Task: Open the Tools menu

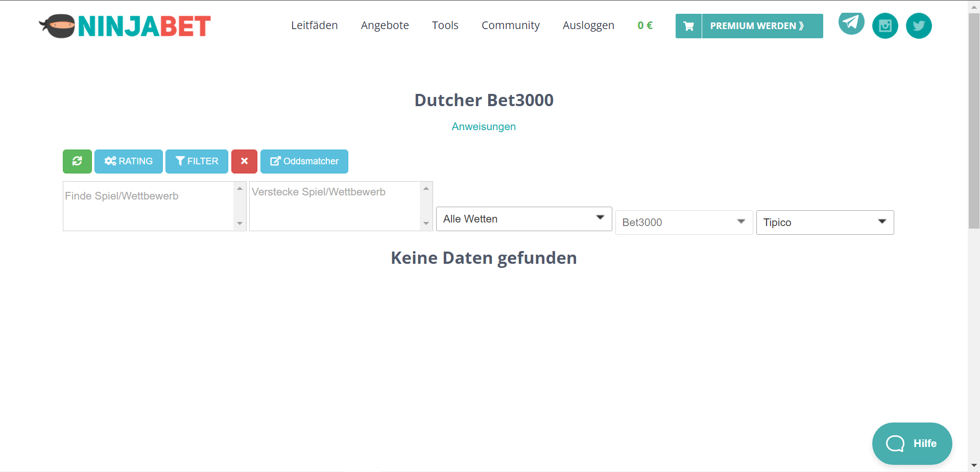Action: pos(445,26)
